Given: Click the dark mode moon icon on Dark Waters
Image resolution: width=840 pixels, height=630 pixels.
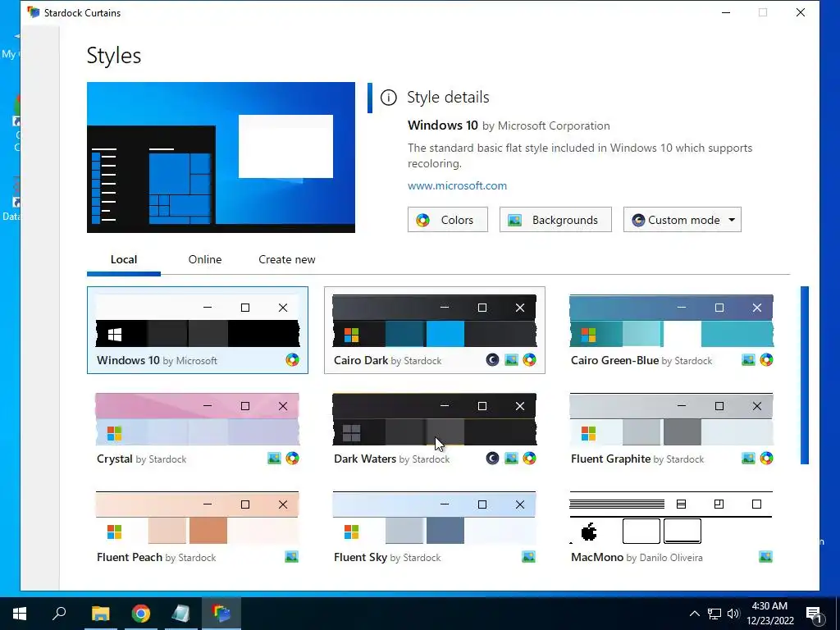Looking at the screenshot, I should tap(492, 459).
